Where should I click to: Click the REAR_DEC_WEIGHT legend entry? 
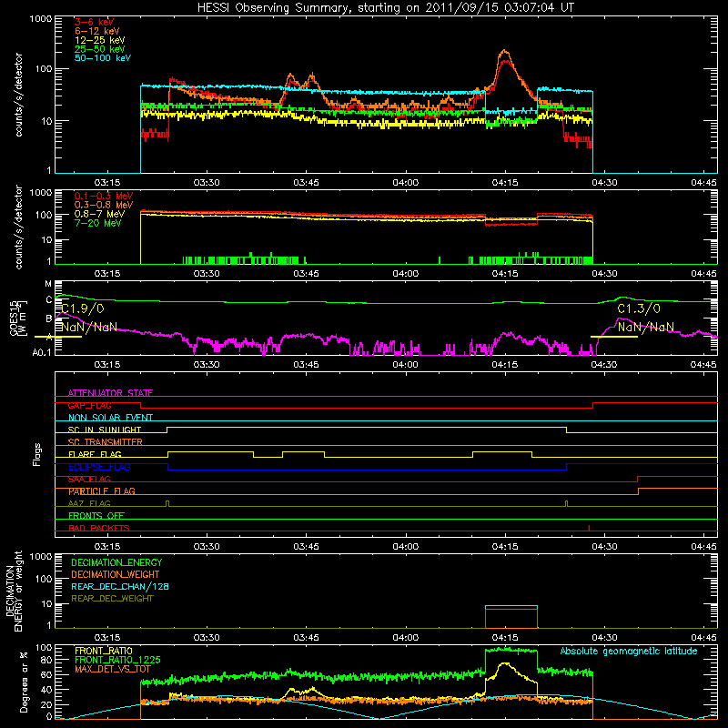tap(112, 599)
